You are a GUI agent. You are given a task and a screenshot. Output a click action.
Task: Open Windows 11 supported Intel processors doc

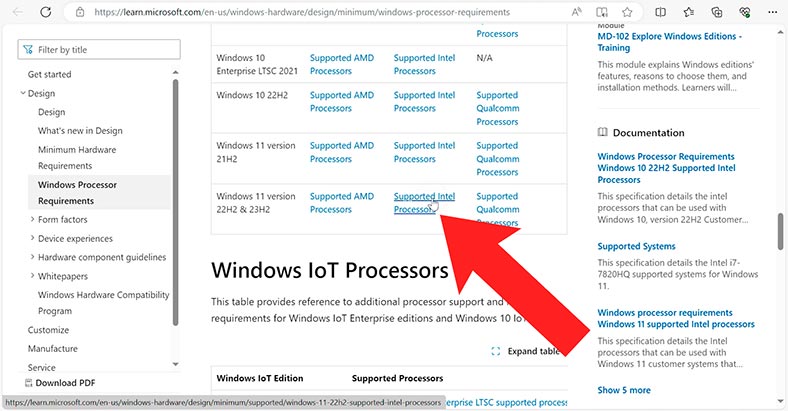point(676,319)
